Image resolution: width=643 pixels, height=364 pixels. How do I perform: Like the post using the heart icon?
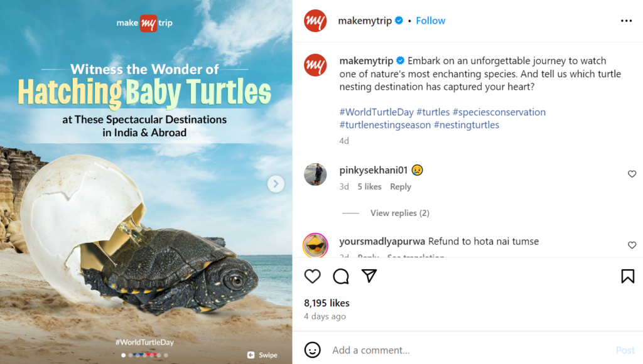pos(312,276)
